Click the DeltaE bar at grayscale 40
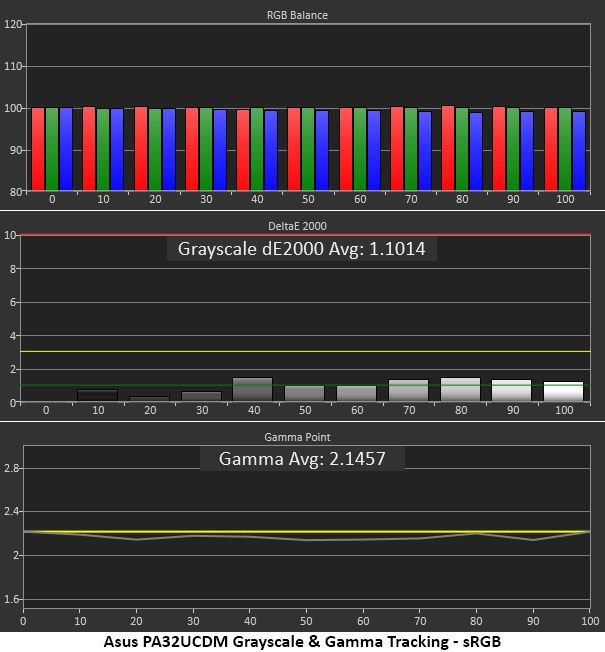The width and height of the screenshot is (605, 652). (252, 389)
